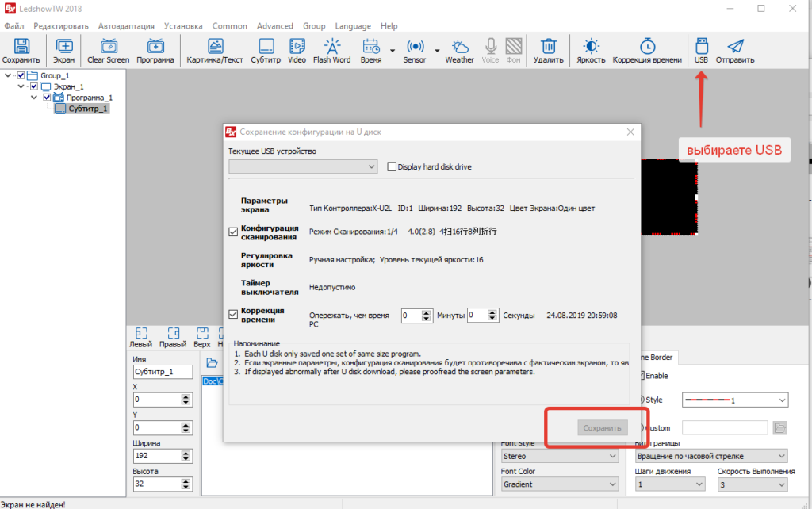Add a Weather area

459,51
